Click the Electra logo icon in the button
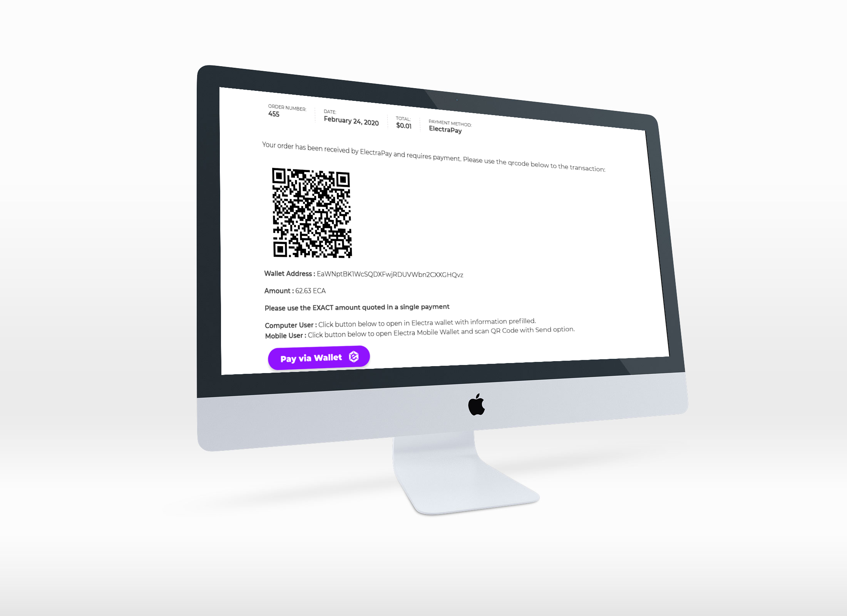This screenshot has width=847, height=616. (x=354, y=357)
